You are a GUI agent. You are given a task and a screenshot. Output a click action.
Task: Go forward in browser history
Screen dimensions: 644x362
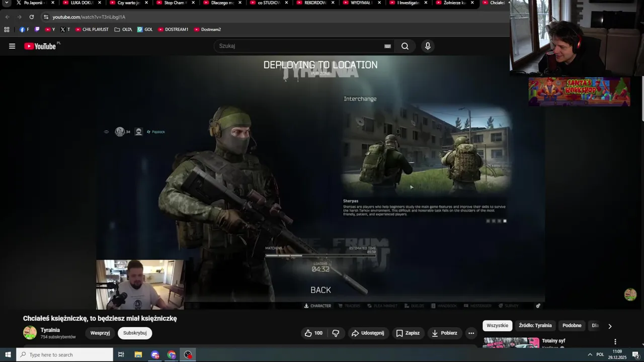pyautogui.click(x=19, y=17)
